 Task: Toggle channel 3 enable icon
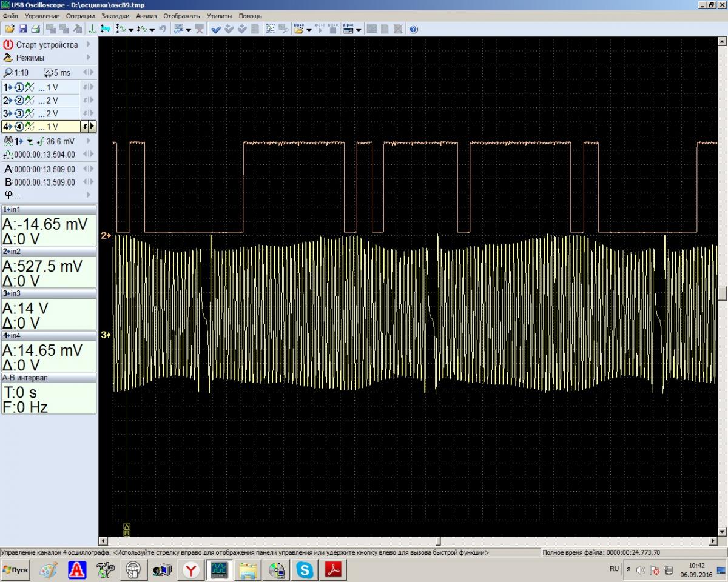click(19, 113)
